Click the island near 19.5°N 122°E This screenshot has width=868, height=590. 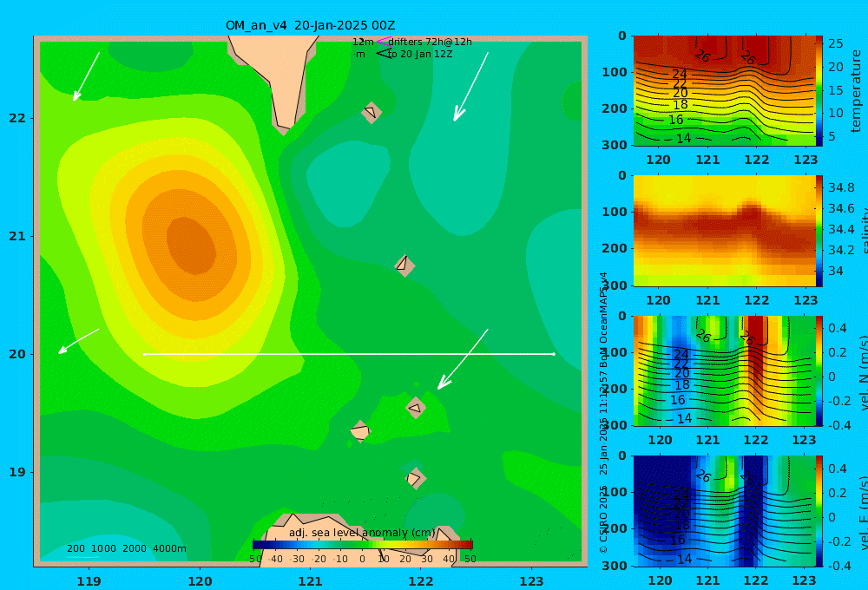[x=416, y=408]
